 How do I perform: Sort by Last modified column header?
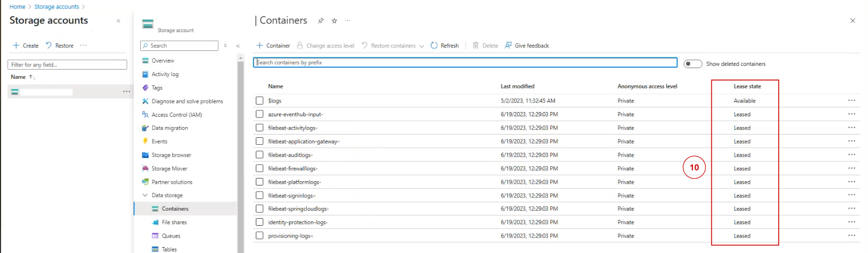517,86
